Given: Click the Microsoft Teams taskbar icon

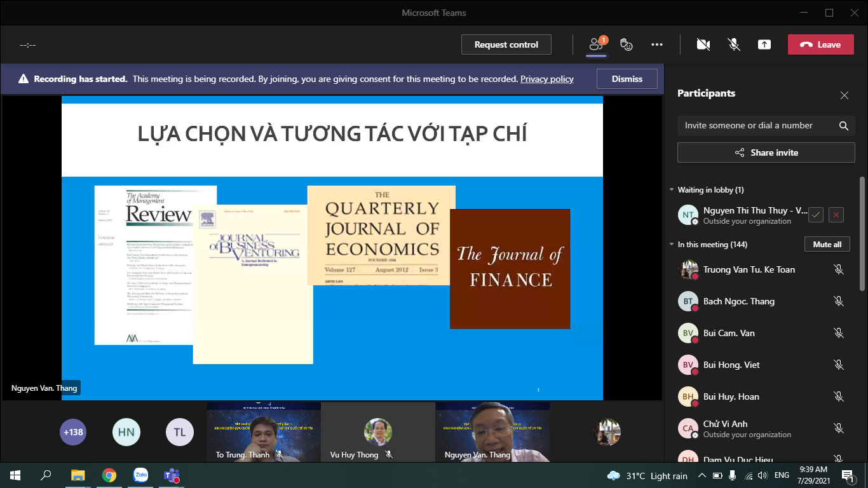Looking at the screenshot, I should [172, 475].
